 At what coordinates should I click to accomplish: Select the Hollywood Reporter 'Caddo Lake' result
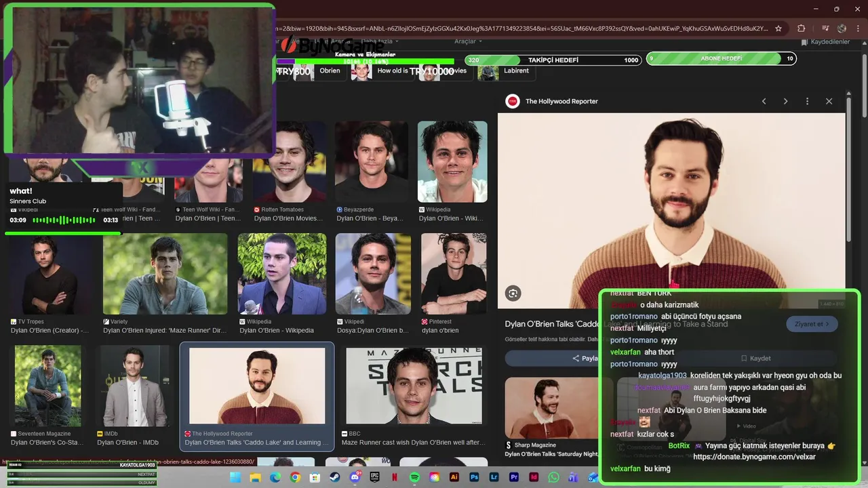pyautogui.click(x=257, y=396)
